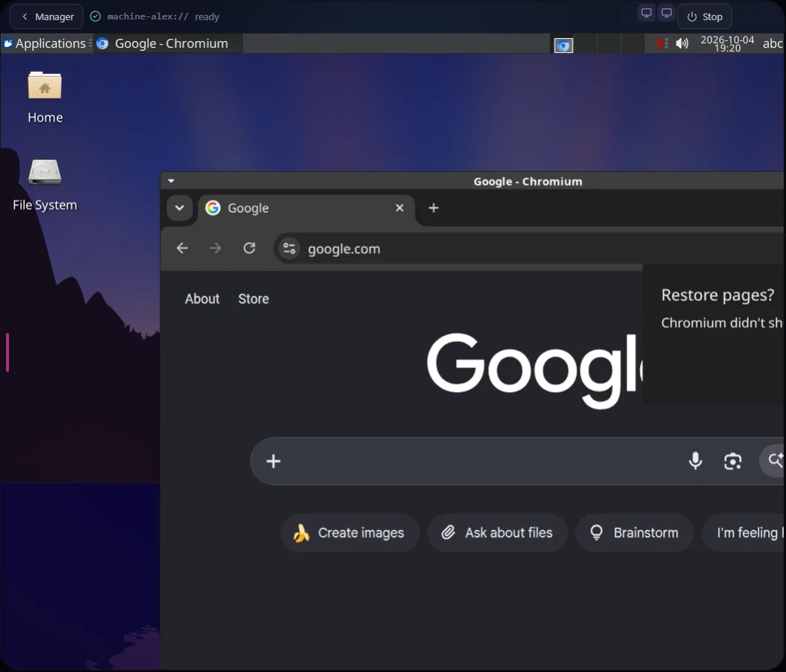Image resolution: width=786 pixels, height=672 pixels.
Task: Click the abc keyboard layout indicator
Action: click(x=773, y=43)
